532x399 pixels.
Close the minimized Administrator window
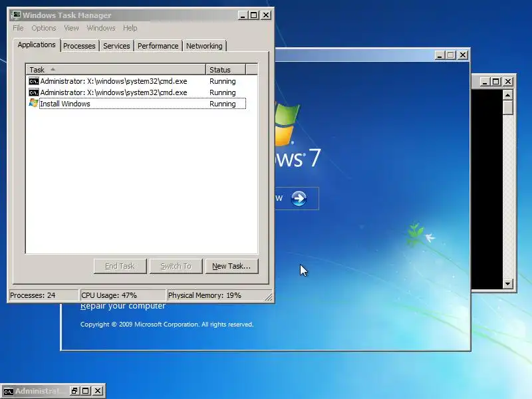tap(97, 391)
